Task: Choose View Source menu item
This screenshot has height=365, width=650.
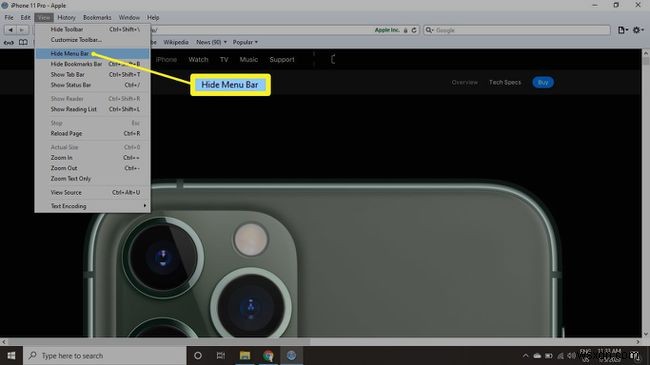Action: [x=92, y=192]
